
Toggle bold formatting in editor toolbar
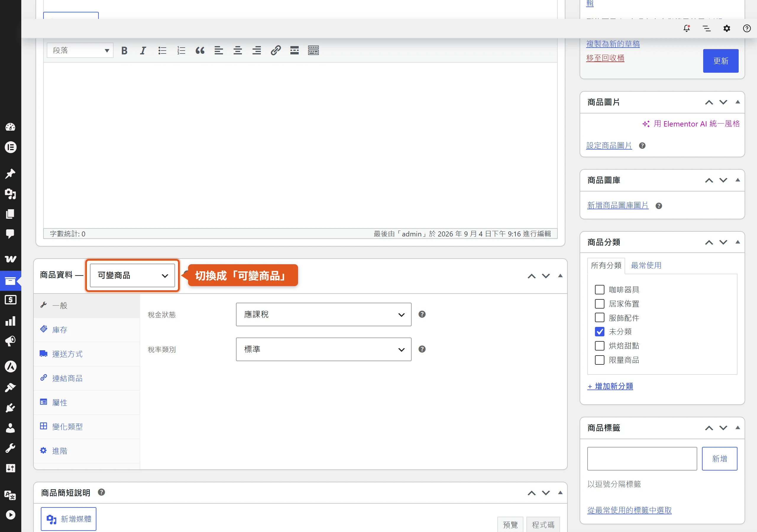pyautogui.click(x=124, y=51)
